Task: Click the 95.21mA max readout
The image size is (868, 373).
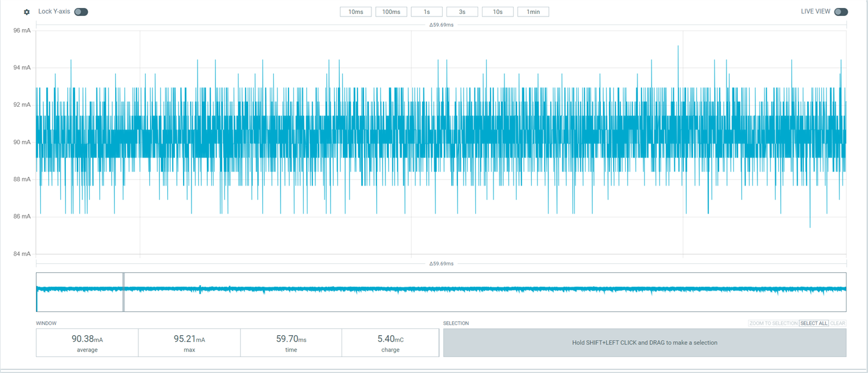Action: (x=189, y=339)
